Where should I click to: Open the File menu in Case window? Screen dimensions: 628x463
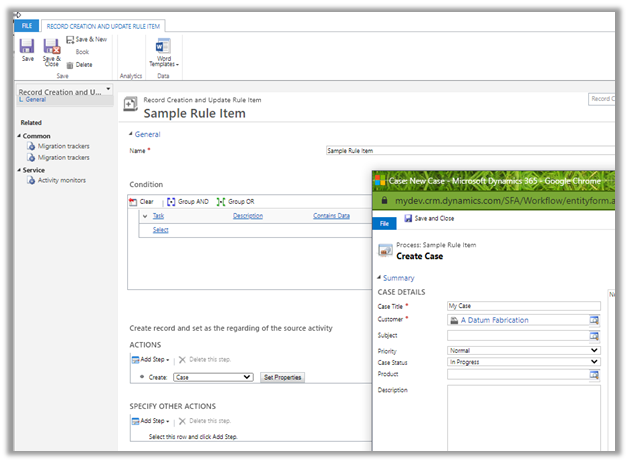[x=384, y=224]
